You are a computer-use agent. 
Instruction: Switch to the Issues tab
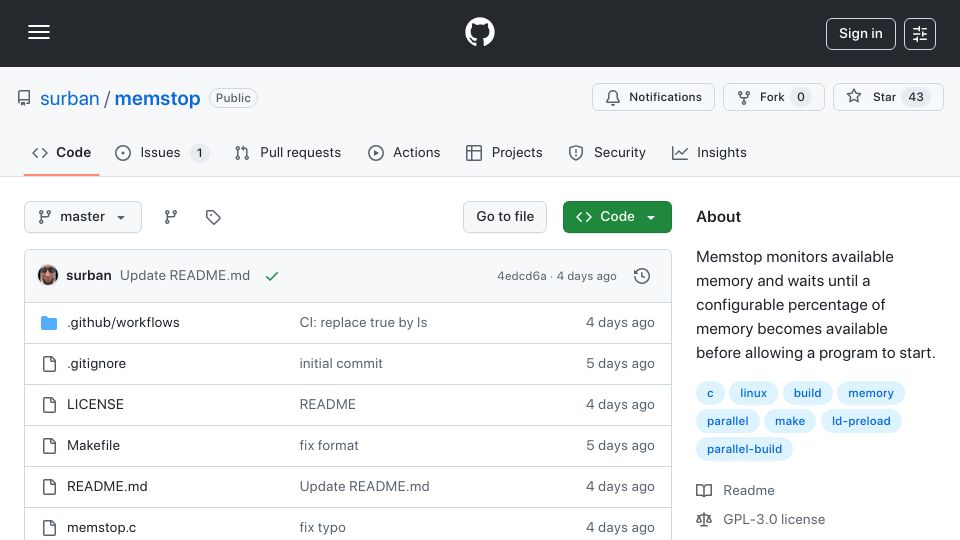point(162,152)
